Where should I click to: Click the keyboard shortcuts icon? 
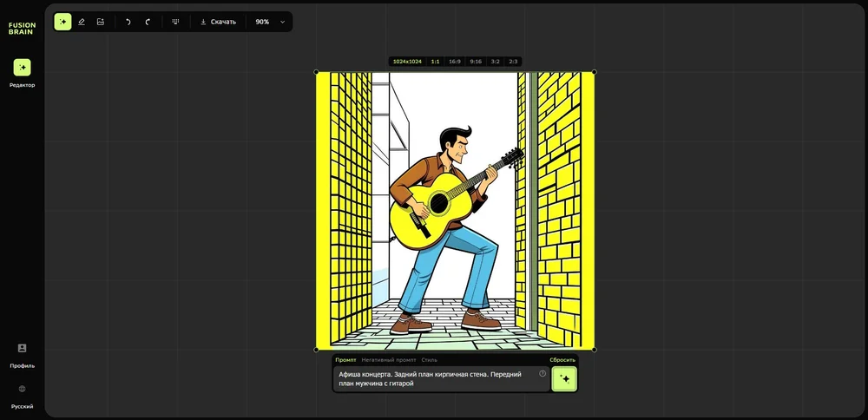(x=175, y=22)
